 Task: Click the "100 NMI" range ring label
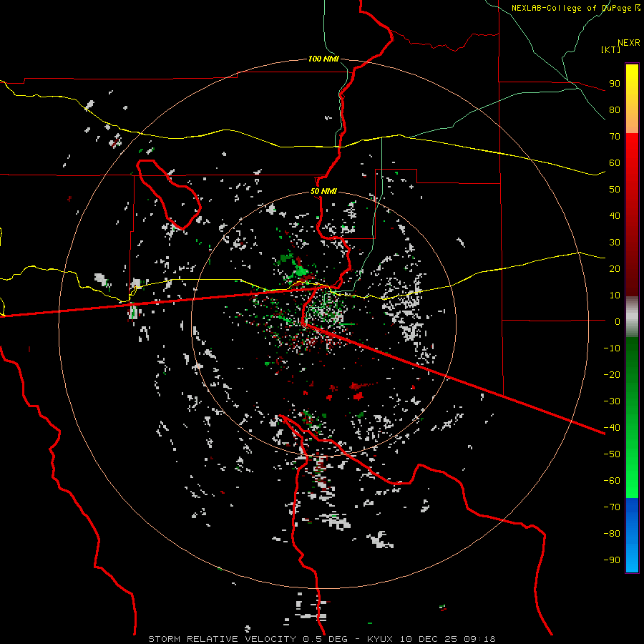323,59
